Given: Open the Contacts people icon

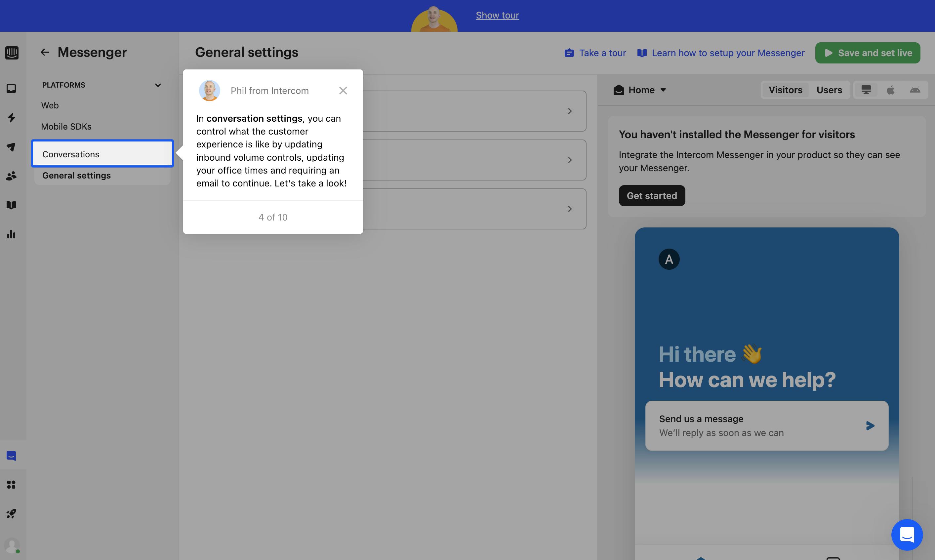Looking at the screenshot, I should 11,176.
